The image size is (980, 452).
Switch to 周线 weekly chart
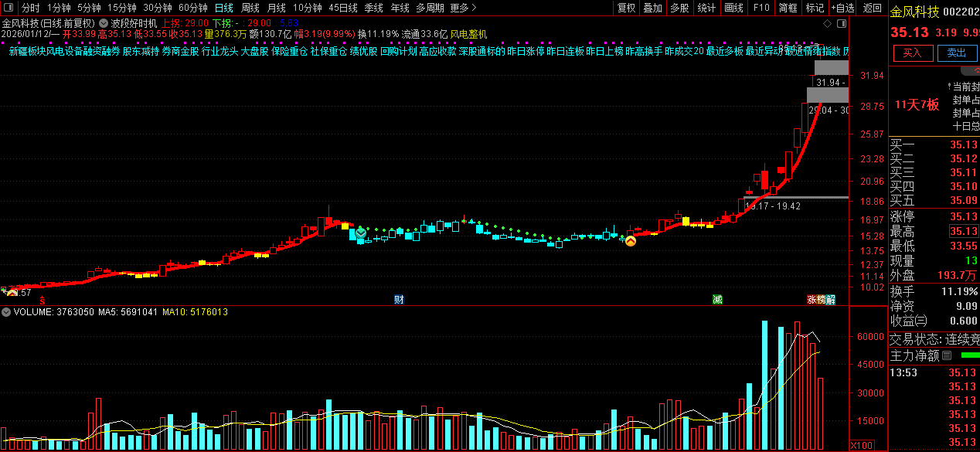pos(250,8)
